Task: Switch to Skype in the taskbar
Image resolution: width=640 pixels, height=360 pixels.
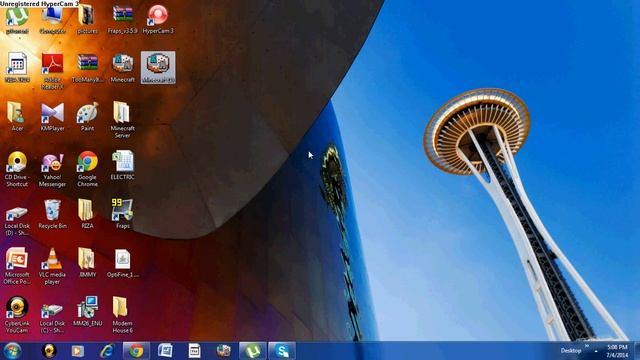Action: tap(282, 351)
